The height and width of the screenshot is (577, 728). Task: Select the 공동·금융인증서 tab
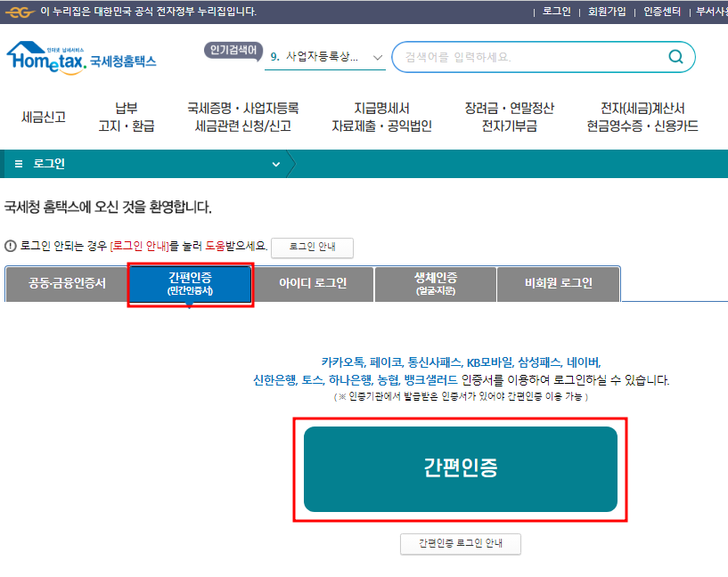tap(67, 283)
